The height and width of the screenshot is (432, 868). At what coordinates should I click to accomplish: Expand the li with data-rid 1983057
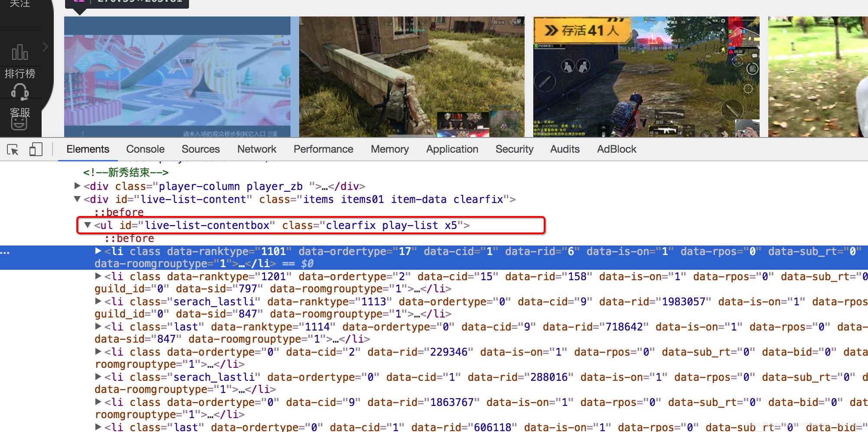tap(98, 301)
